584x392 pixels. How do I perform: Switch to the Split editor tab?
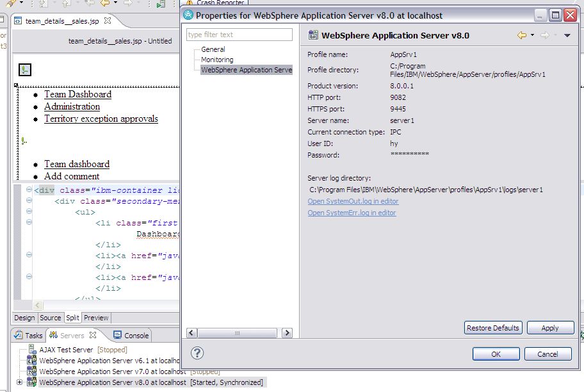pos(72,318)
